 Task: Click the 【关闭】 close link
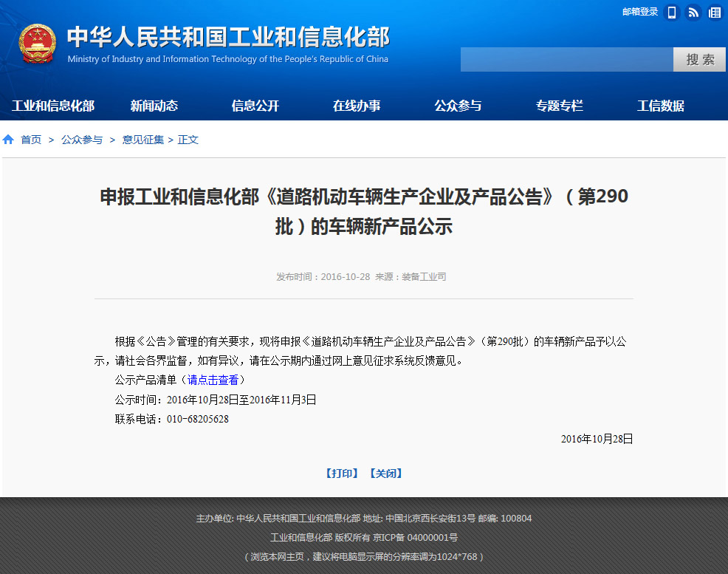point(386,474)
